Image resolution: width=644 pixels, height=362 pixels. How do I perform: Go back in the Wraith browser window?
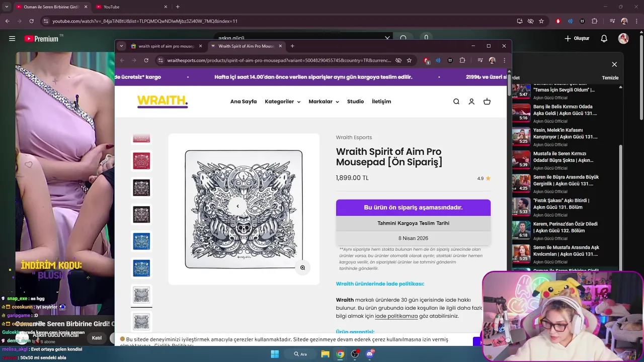click(x=122, y=60)
